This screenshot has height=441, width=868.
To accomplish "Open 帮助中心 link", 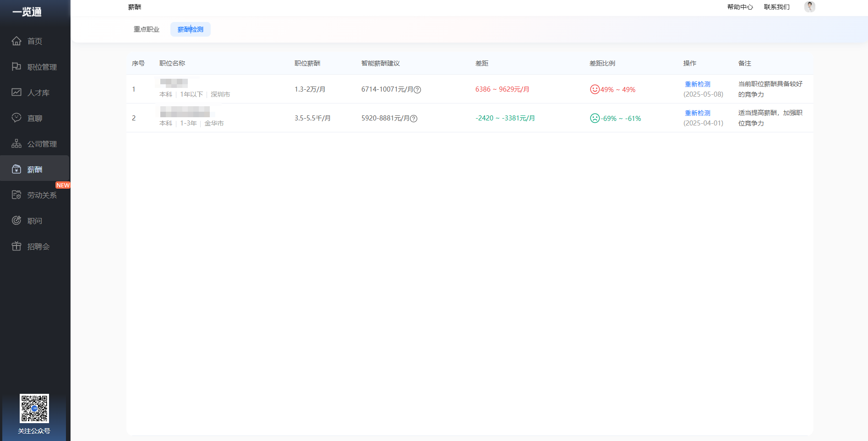I will coord(740,7).
